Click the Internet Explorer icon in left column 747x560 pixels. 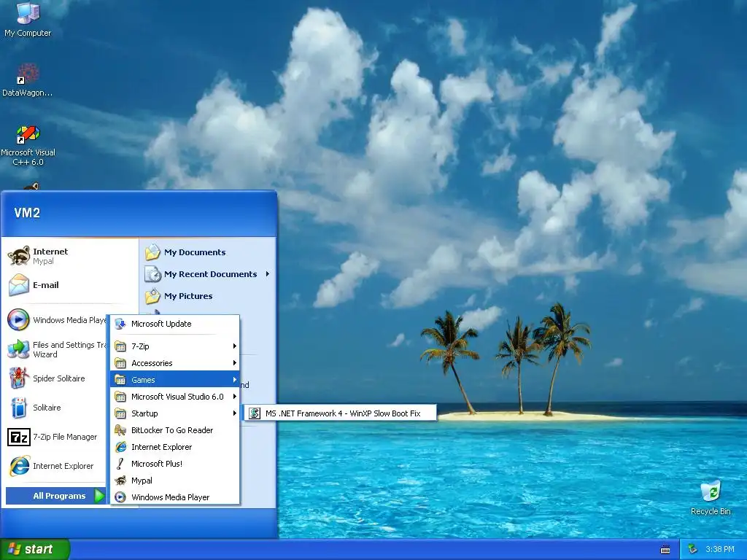(19, 466)
